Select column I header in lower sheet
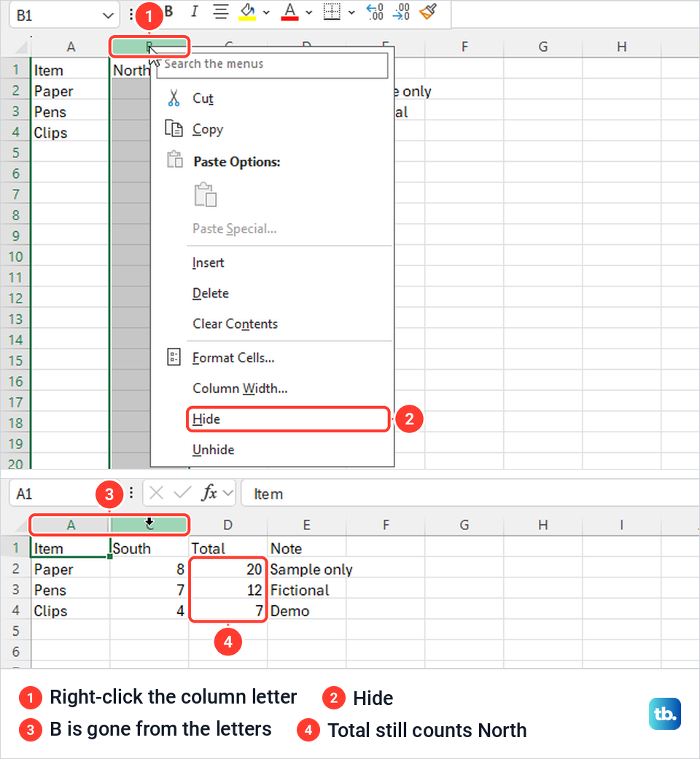The height and width of the screenshot is (759, 700). tap(621, 525)
